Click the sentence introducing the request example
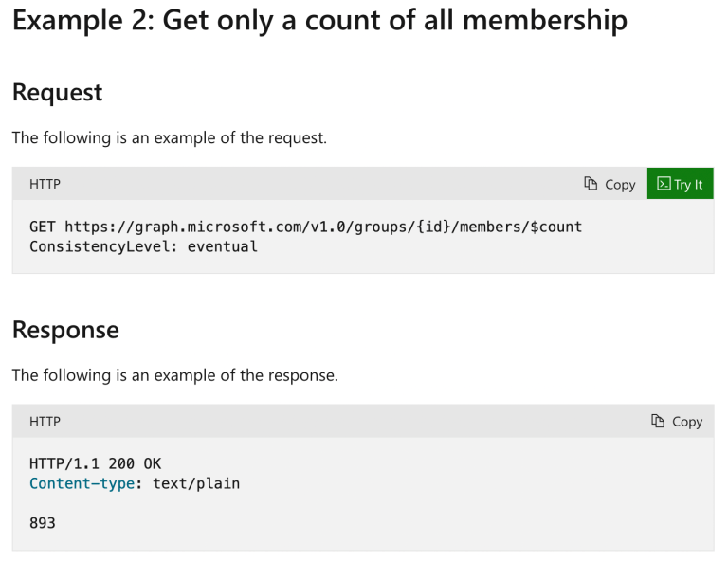The width and height of the screenshot is (728, 562). point(170,137)
